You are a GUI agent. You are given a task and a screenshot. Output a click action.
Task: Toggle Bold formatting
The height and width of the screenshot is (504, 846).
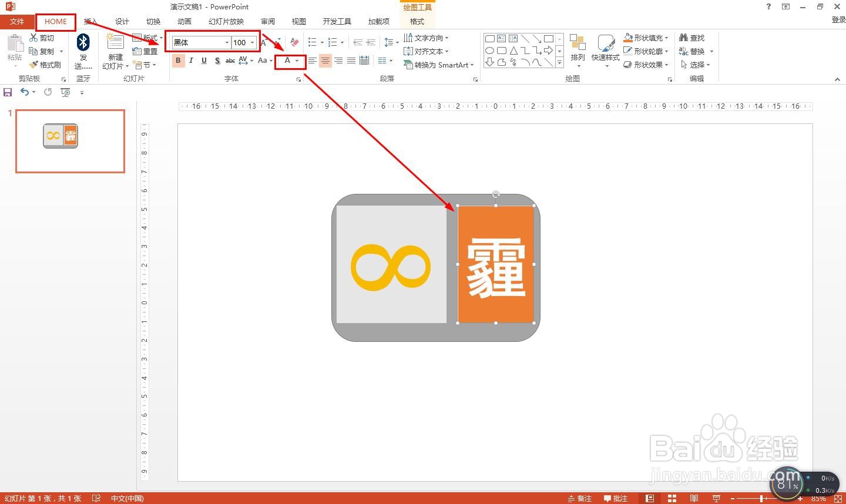pyautogui.click(x=178, y=61)
